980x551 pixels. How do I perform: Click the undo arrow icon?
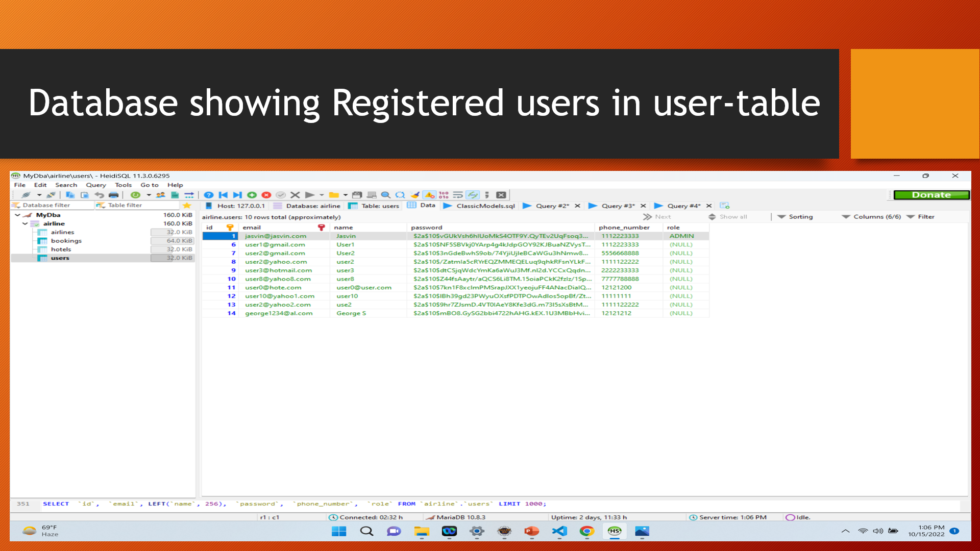[99, 195]
